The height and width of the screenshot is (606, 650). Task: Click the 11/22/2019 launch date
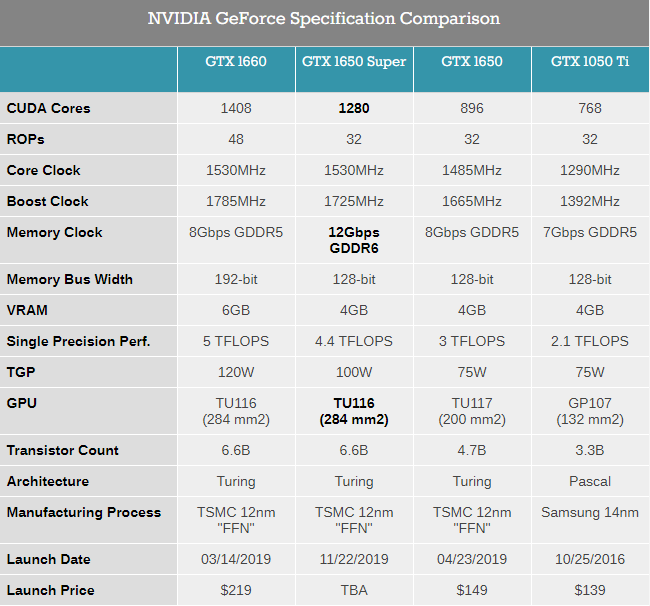click(354, 559)
